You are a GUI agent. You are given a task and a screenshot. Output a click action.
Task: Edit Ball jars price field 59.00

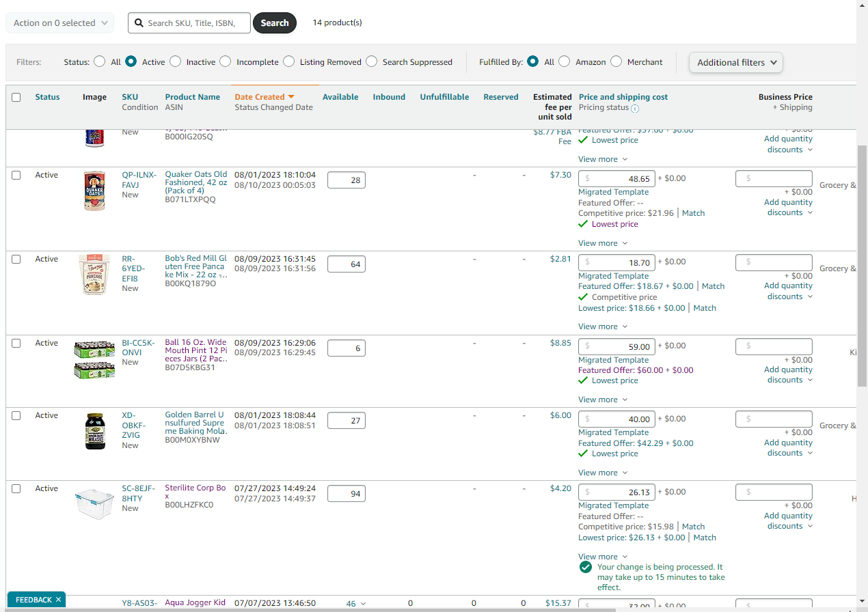coord(617,346)
